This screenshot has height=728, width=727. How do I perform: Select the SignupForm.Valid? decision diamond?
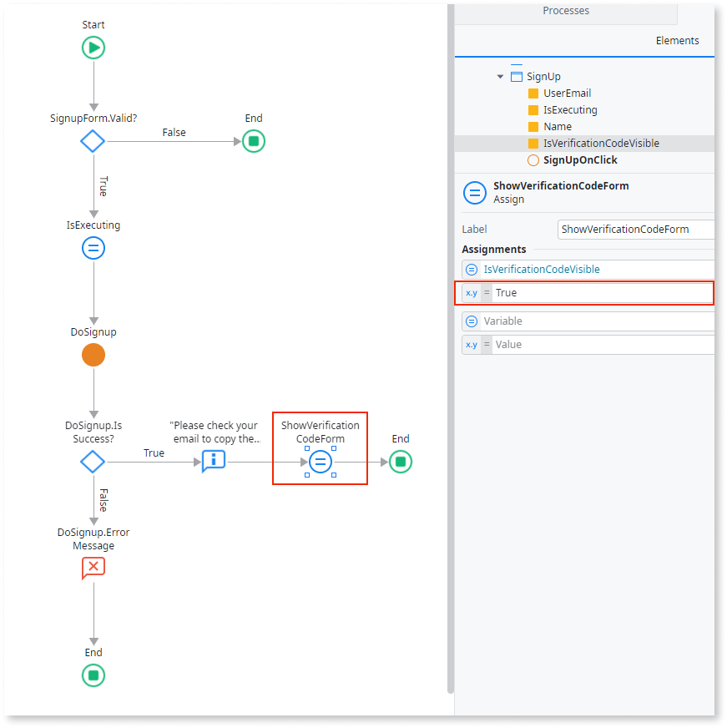(93, 141)
